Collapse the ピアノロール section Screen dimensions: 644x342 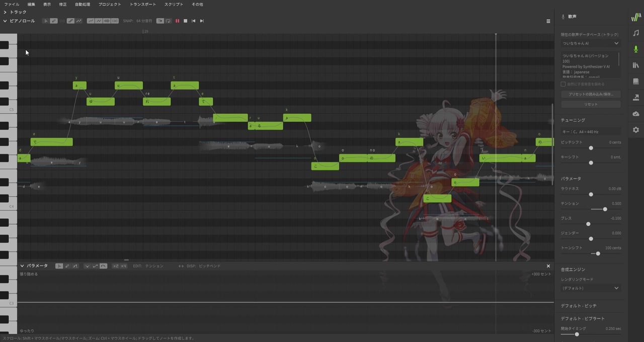point(5,21)
